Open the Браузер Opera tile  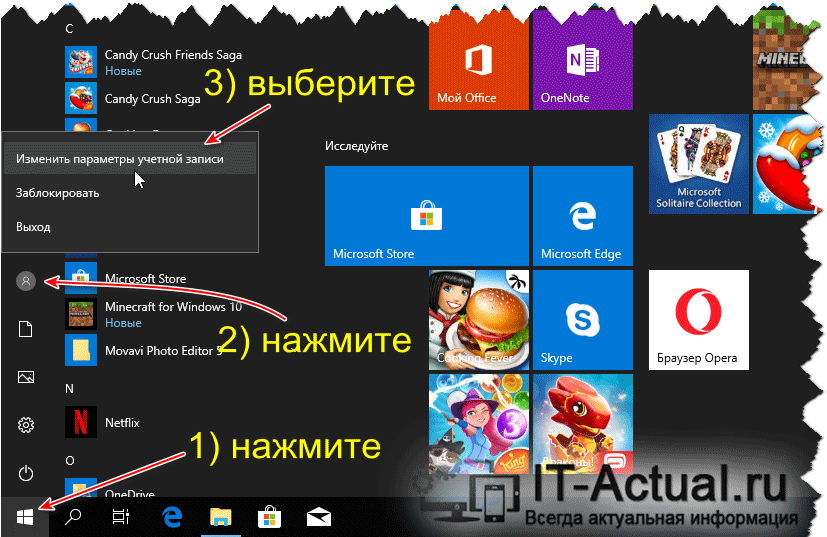click(x=699, y=320)
